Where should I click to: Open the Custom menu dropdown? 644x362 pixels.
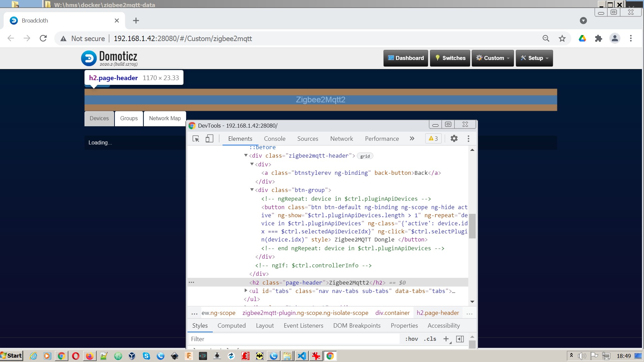click(x=492, y=58)
